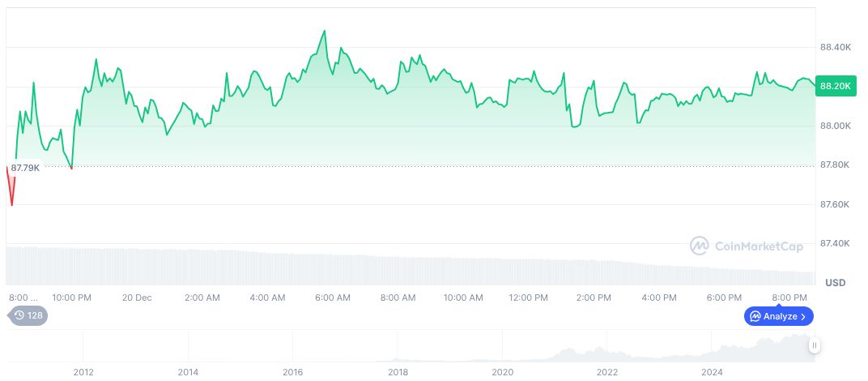Click the green 88.20K current price tag
Screen dimensions: 868x381
point(835,86)
